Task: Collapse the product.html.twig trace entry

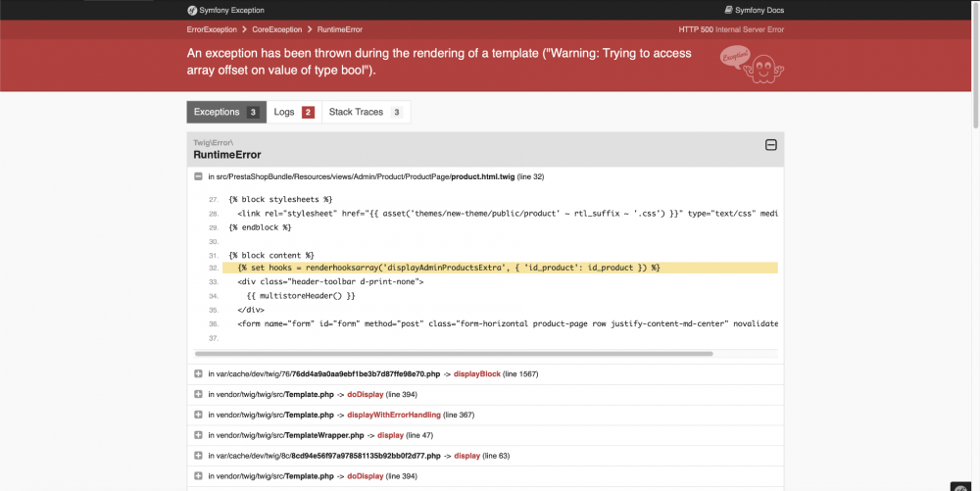Action: (198, 176)
